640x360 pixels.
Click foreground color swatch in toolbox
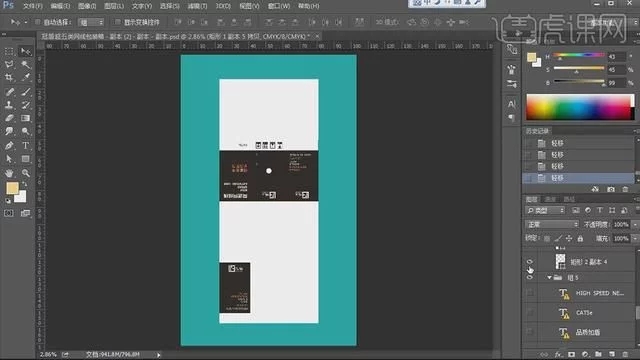pyautogui.click(x=12, y=188)
